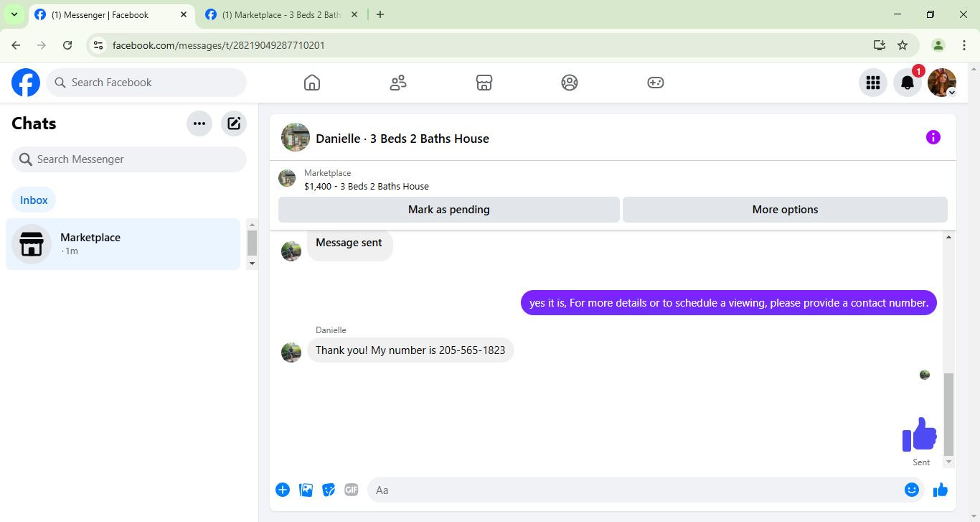The image size is (980, 522).
Task: Open the Chrome three-dot menu
Action: coord(963,45)
